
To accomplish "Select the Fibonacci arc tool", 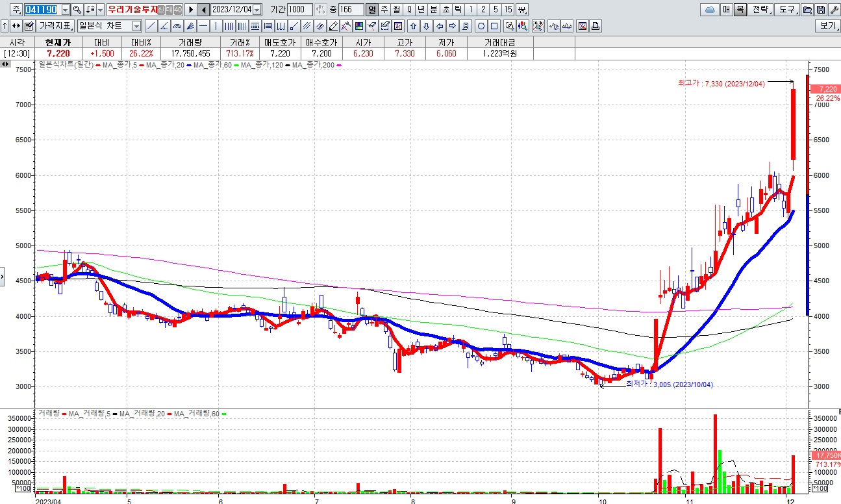I will (x=177, y=26).
